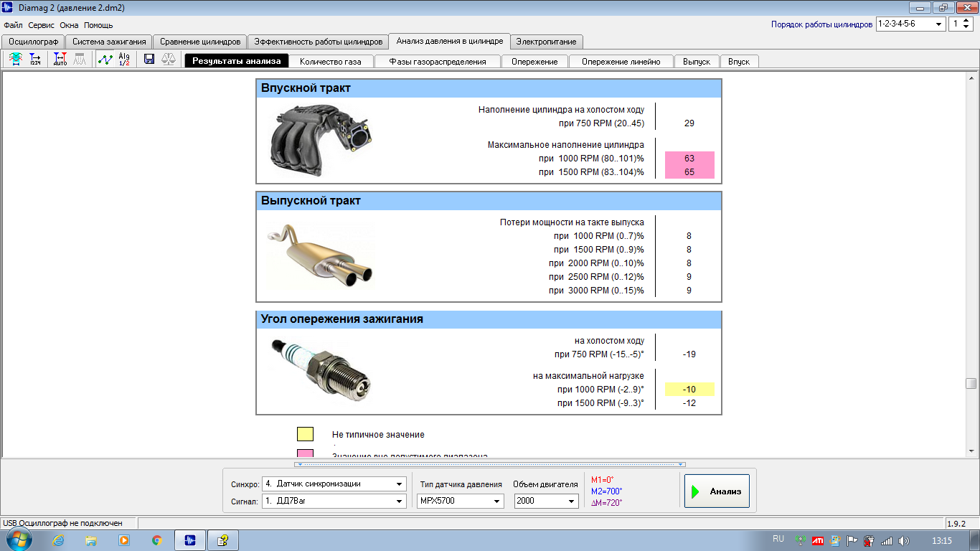Open the Выпуск sub-tab
Viewport: 980px width, 551px height.
coord(697,61)
